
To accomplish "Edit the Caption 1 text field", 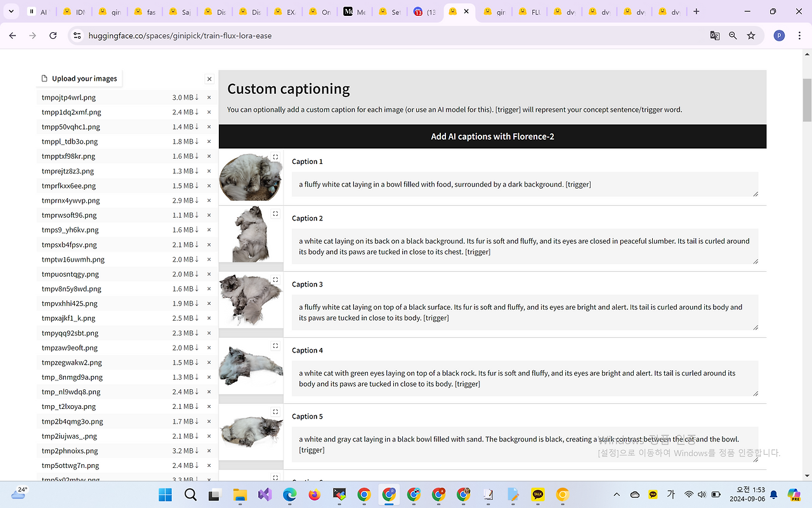I will [x=525, y=184].
